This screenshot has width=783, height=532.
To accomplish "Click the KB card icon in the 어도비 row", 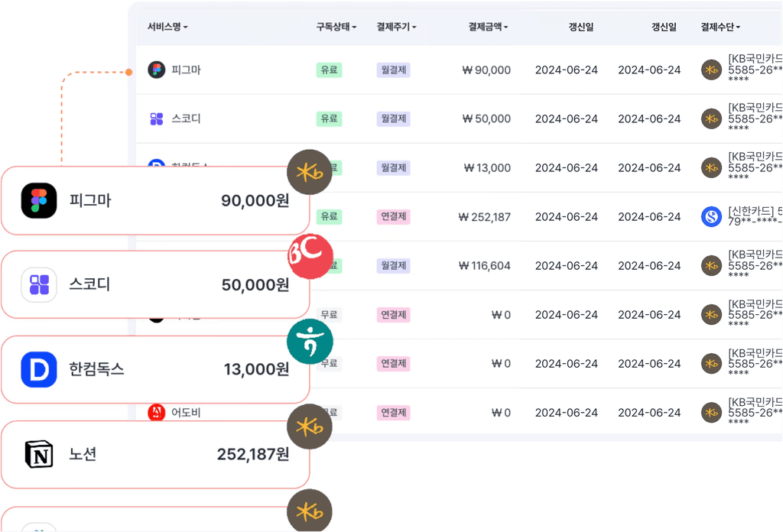I will (x=711, y=413).
